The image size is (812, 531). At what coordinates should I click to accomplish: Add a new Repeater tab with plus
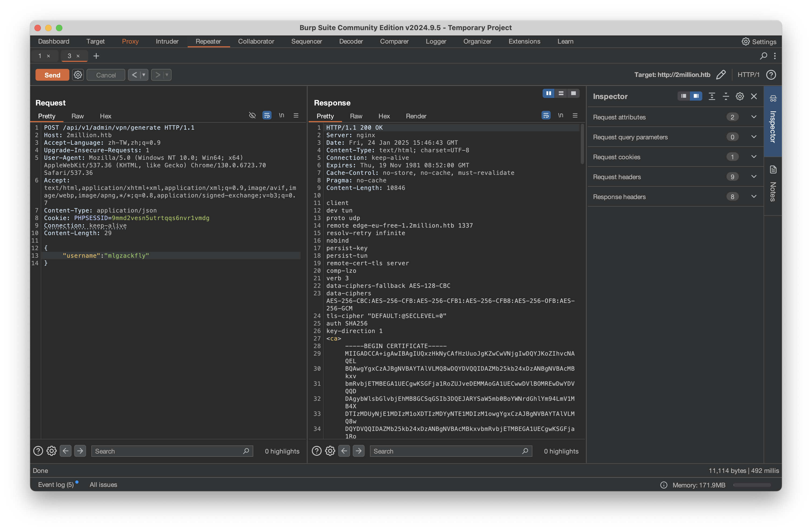(96, 56)
